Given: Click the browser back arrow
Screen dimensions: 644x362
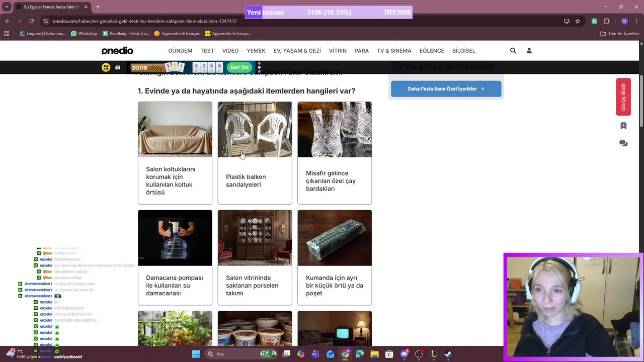Looking at the screenshot, I should [7, 21].
